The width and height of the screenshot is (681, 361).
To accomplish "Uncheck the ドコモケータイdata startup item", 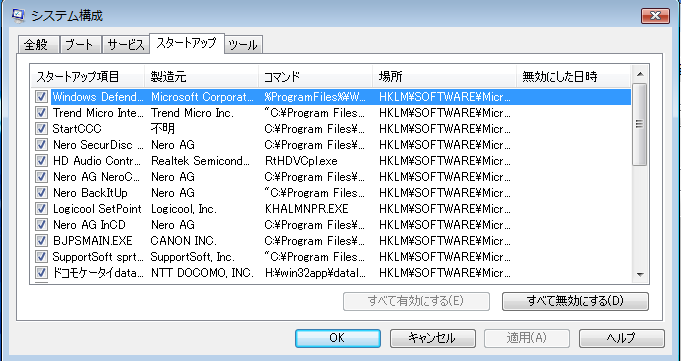I will [41, 273].
